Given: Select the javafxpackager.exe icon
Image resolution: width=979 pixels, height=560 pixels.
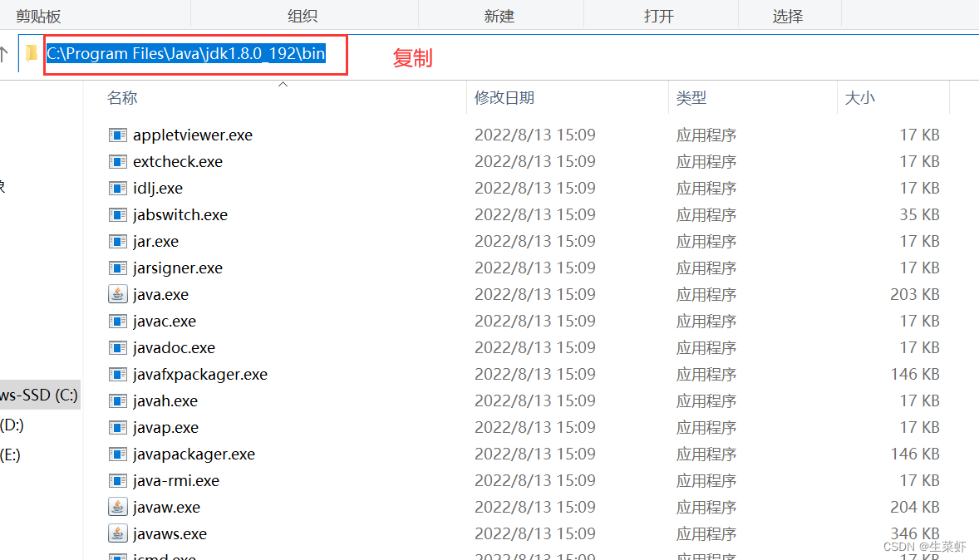Looking at the screenshot, I should coord(117,374).
